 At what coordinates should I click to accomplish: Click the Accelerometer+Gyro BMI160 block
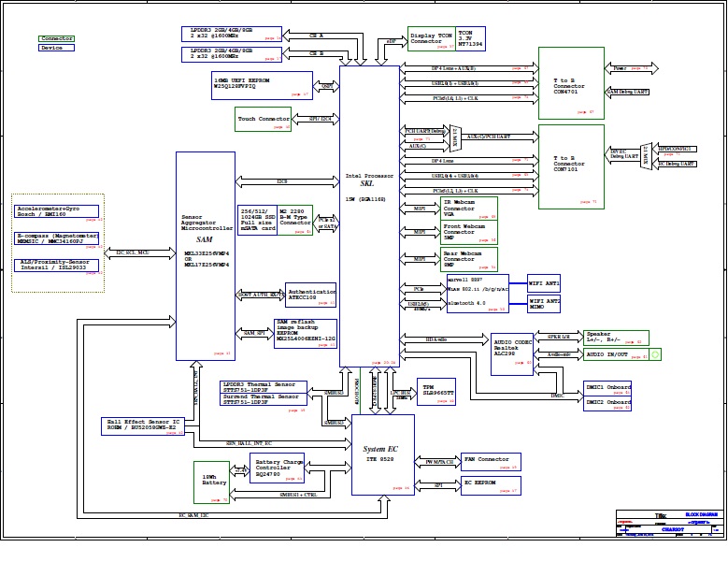pos(54,212)
